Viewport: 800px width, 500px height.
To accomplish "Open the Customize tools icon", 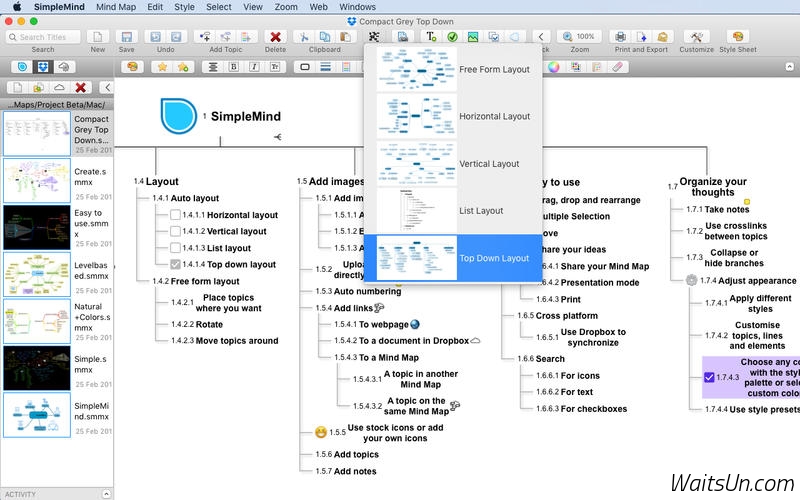I will point(696,37).
